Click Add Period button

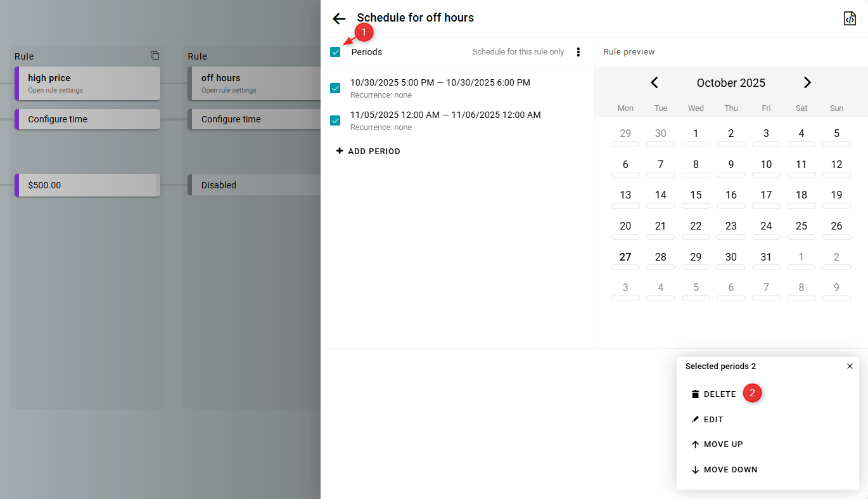[x=368, y=152]
